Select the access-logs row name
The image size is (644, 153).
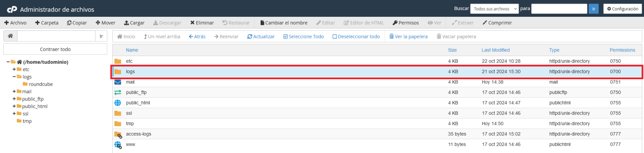tap(138, 134)
